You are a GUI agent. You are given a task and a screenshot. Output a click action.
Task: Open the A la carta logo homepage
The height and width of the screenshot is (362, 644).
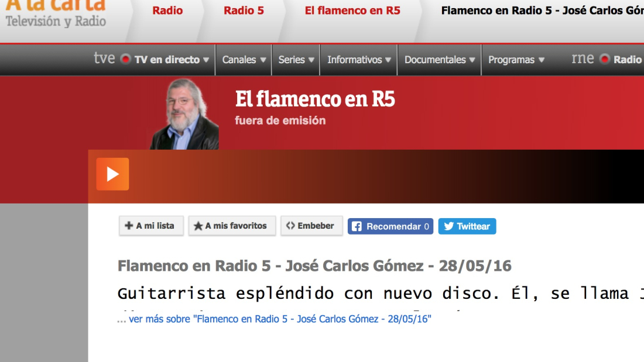56,13
